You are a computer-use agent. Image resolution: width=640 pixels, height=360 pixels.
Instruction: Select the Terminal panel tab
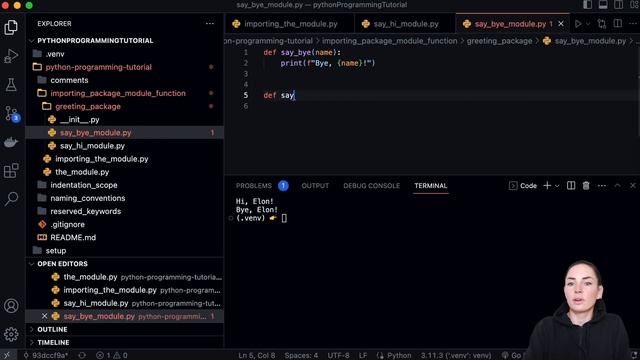tap(431, 186)
